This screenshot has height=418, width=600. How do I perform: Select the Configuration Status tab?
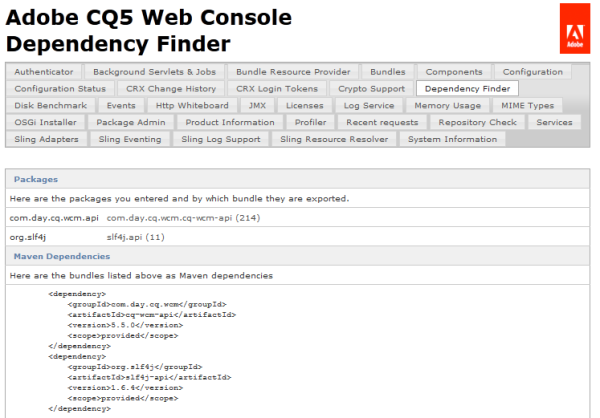60,89
